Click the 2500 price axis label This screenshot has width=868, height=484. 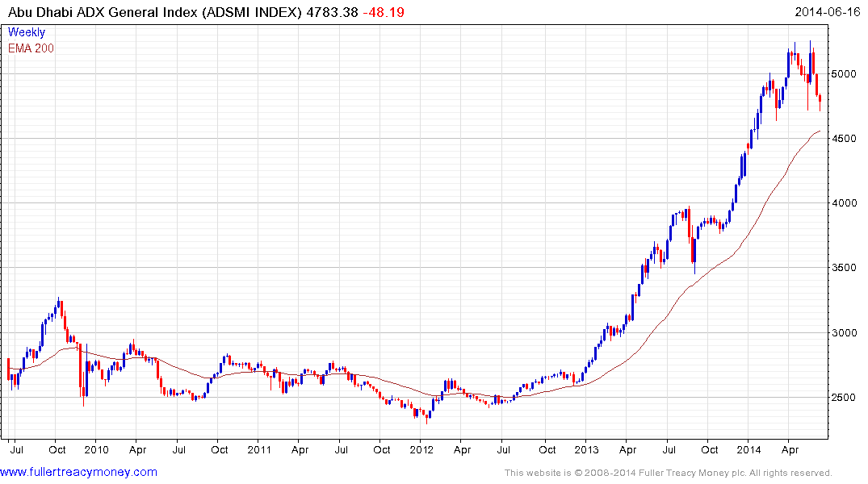(x=845, y=398)
